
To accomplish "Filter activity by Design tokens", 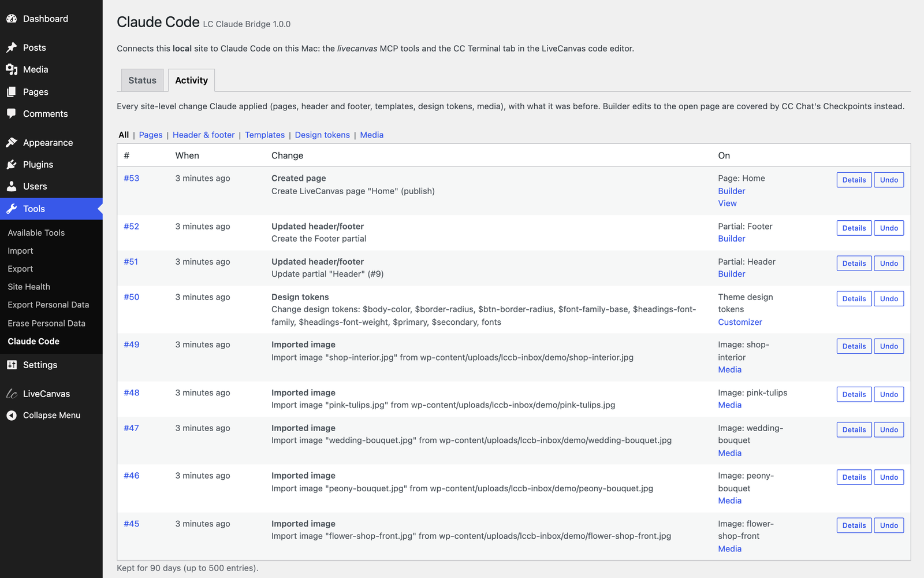I will (322, 135).
